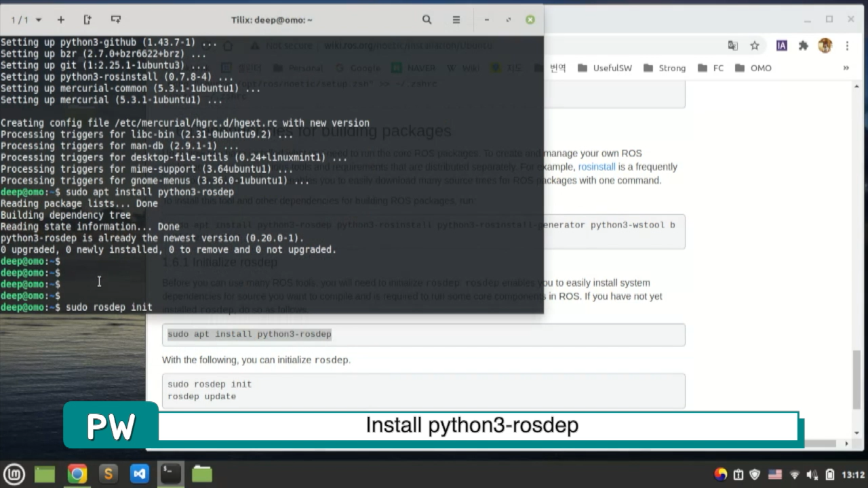Click the terminal line 'python3-rosdep is already the newest version'
Image resolution: width=868 pixels, height=488 pixels.
152,238
